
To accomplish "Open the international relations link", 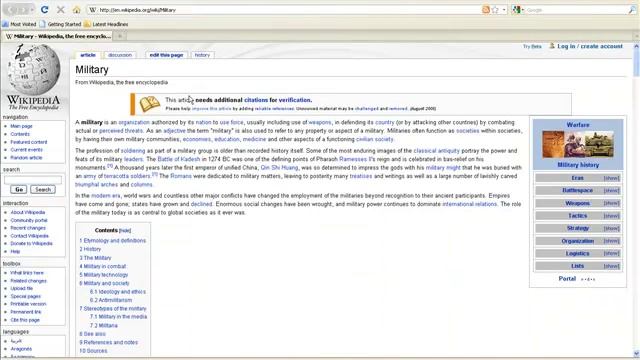I will tap(469, 204).
